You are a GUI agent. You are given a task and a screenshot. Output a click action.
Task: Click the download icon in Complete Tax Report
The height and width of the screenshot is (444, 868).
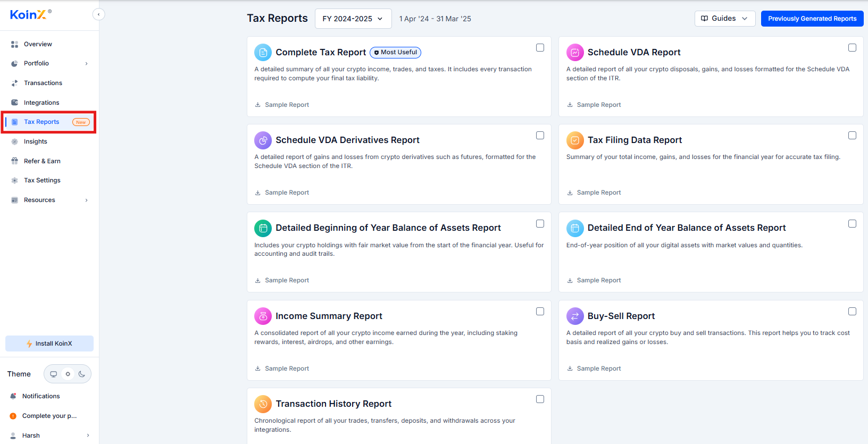coord(257,105)
